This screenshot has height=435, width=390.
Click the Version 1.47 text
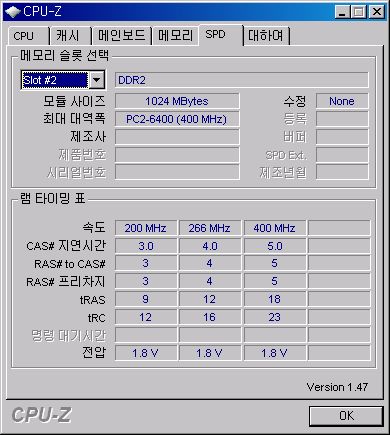[337, 387]
